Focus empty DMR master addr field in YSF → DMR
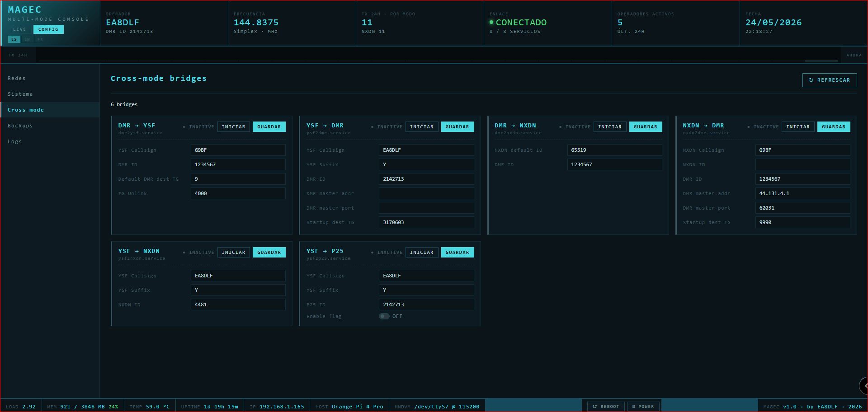This screenshot has height=412, width=868. (426, 193)
